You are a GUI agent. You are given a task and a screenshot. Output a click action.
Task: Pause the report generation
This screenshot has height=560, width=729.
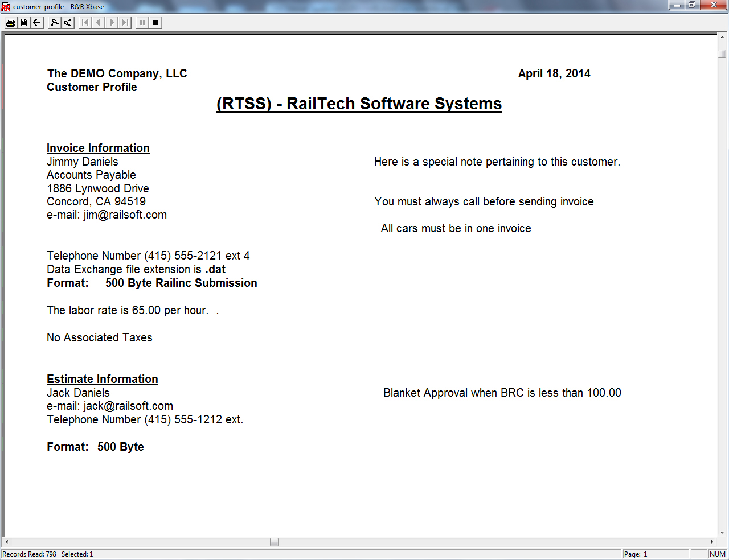(142, 23)
